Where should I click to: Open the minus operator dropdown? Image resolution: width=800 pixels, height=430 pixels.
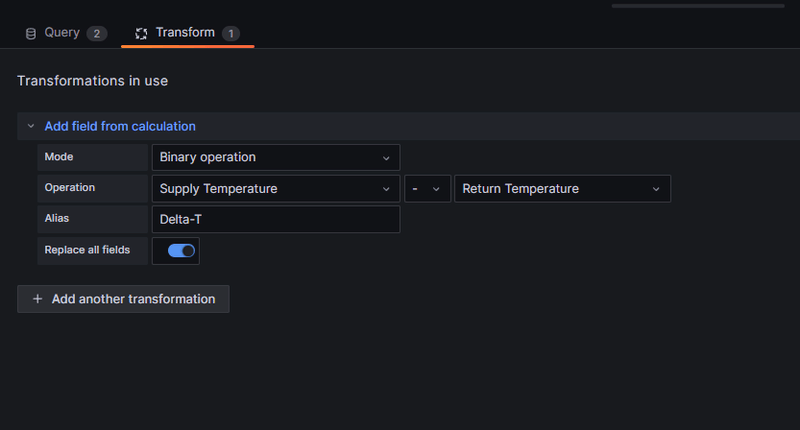427,189
